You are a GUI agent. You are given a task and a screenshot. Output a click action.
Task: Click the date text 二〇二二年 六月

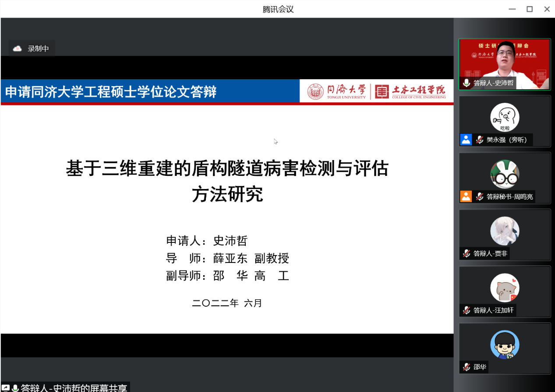[x=227, y=303]
